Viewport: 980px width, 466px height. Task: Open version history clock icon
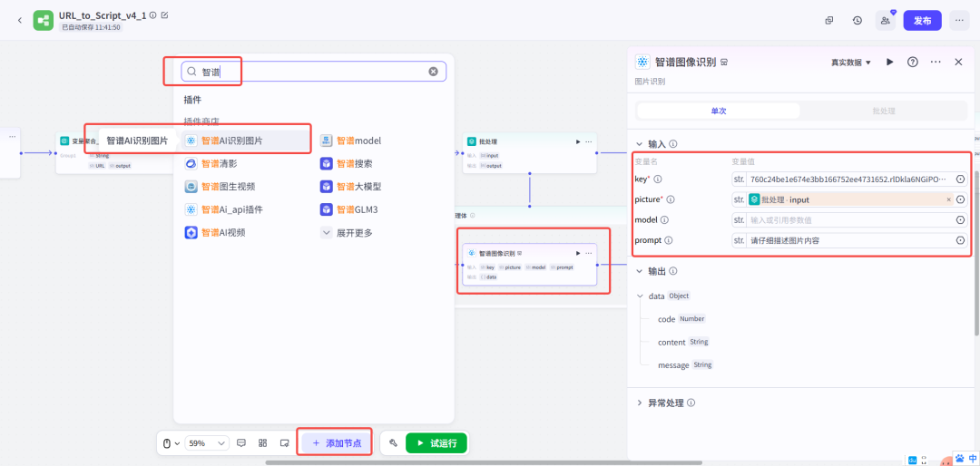click(x=857, y=20)
